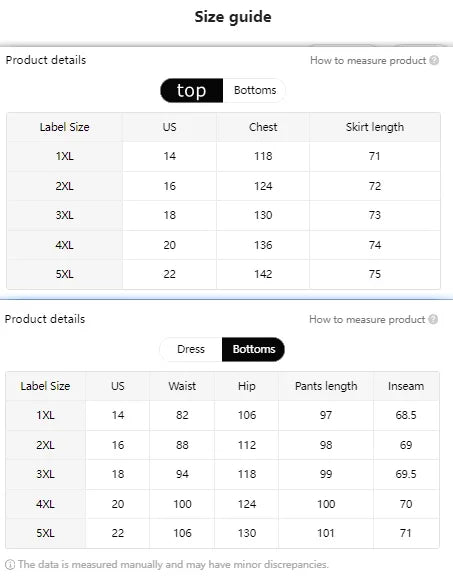Select the highlighted Bottoms tab in lower section
Image resolution: width=453 pixels, height=579 pixels.
pyautogui.click(x=254, y=349)
